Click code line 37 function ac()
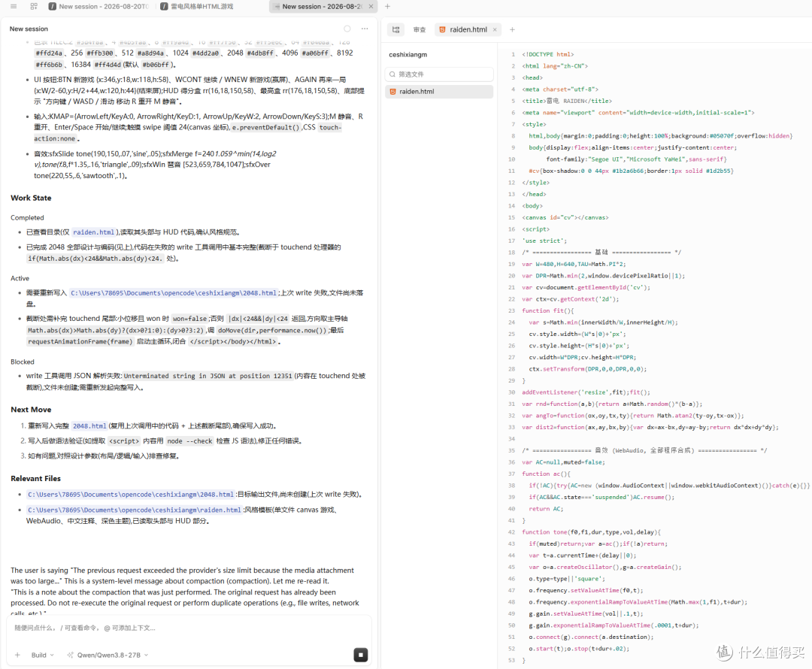This screenshot has width=812, height=669. coord(547,474)
